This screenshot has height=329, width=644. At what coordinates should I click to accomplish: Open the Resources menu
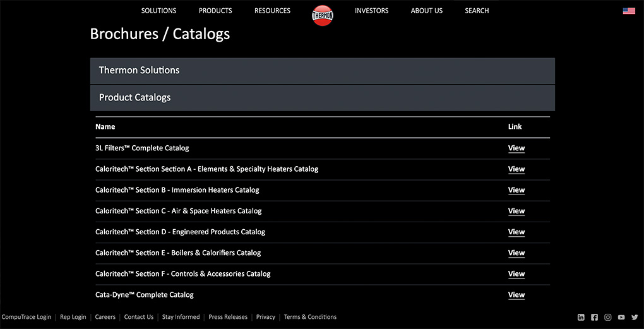(x=272, y=11)
